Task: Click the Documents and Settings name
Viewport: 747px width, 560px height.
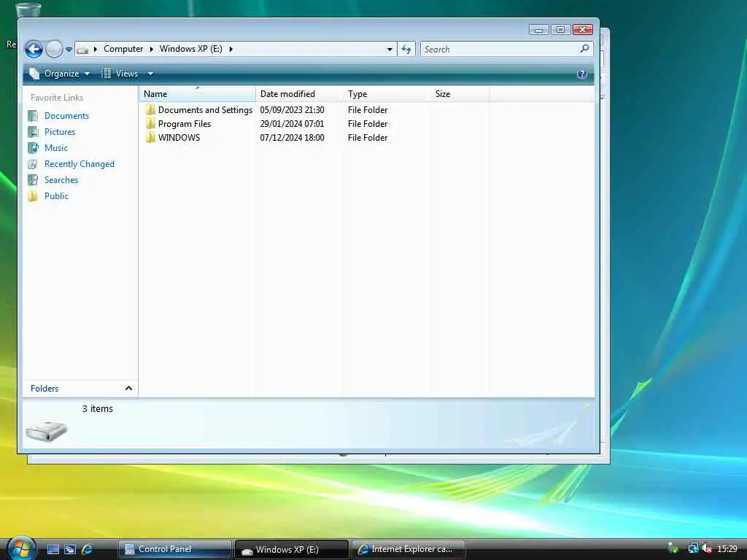Action: click(x=205, y=109)
